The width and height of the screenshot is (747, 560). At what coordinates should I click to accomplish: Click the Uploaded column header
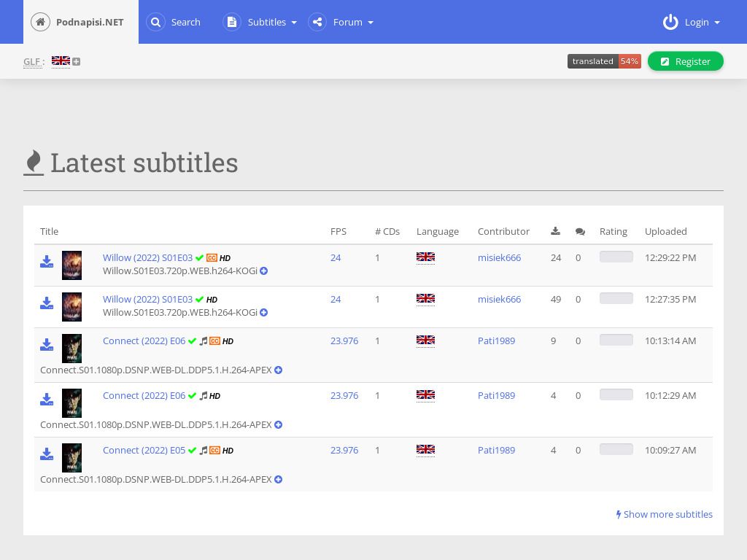coord(665,231)
